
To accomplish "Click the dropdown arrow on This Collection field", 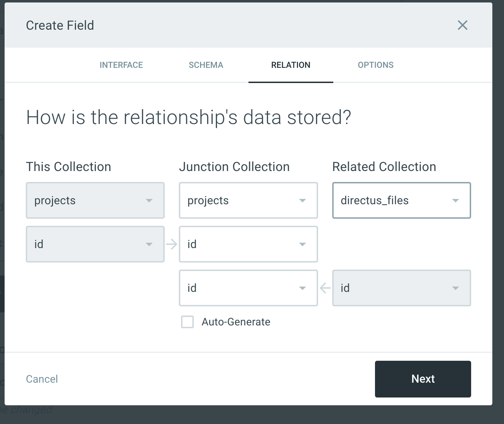I will [x=150, y=200].
